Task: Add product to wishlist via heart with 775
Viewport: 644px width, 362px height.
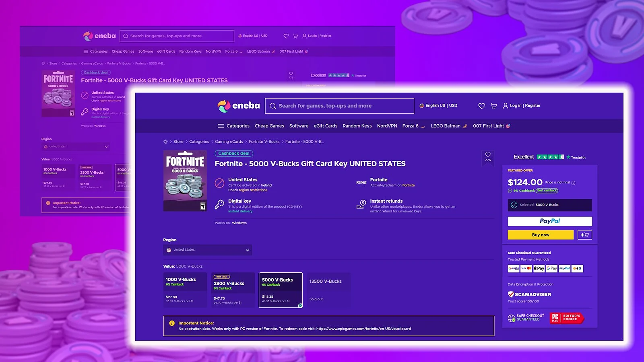Action: pyautogui.click(x=488, y=157)
